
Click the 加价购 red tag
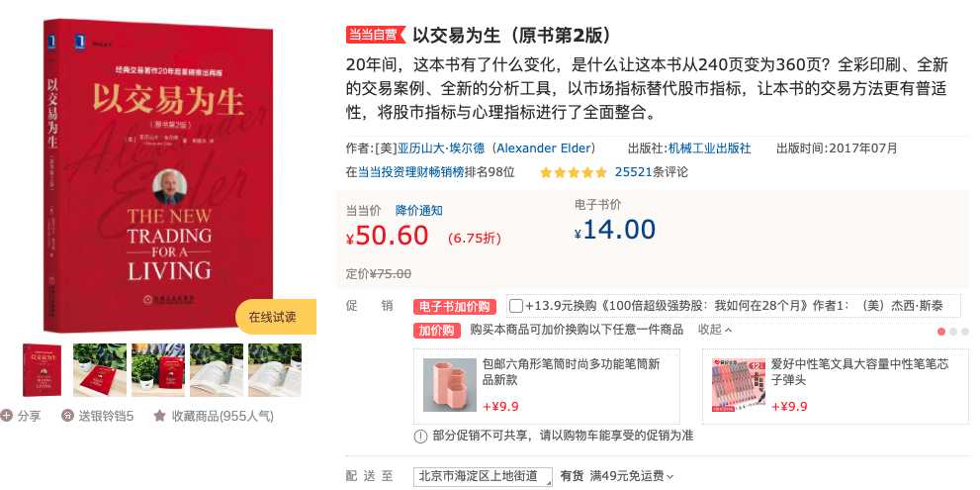pos(436,331)
